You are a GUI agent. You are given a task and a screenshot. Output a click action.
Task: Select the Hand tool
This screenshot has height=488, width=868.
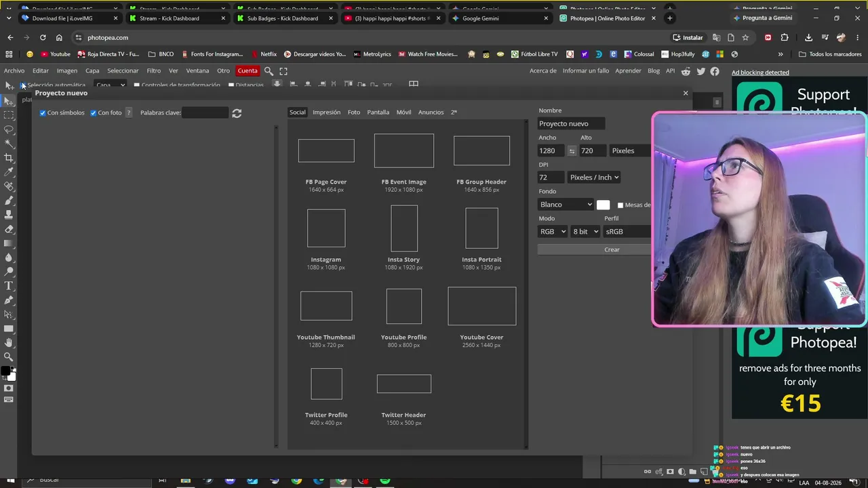click(9, 343)
